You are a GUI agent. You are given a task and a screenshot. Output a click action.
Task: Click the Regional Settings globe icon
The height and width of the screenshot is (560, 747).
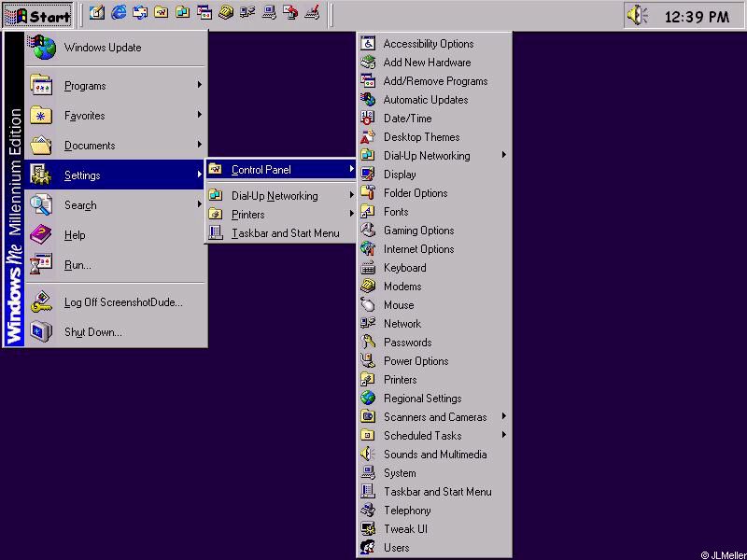[368, 399]
